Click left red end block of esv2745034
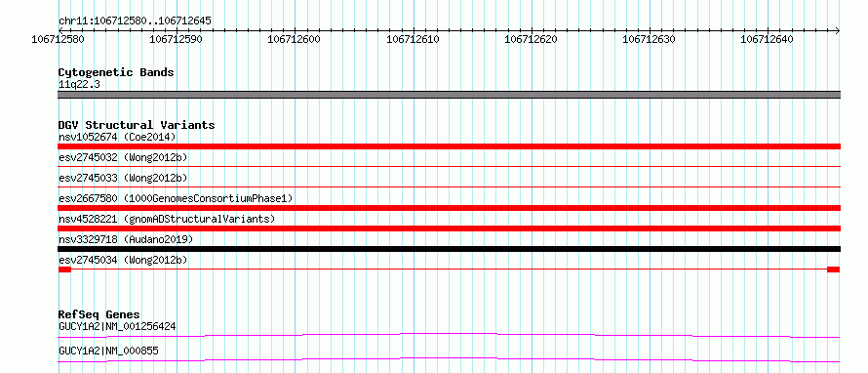The image size is (868, 373). [x=64, y=269]
